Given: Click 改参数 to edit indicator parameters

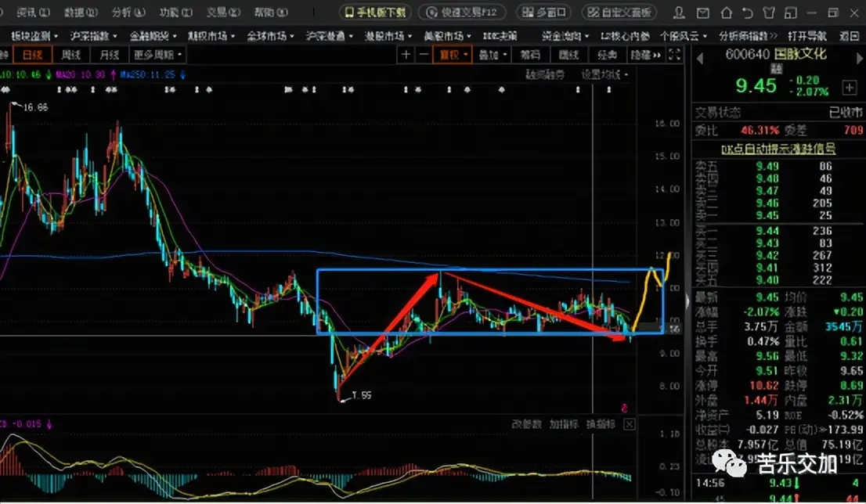Looking at the screenshot, I should tap(526, 424).
